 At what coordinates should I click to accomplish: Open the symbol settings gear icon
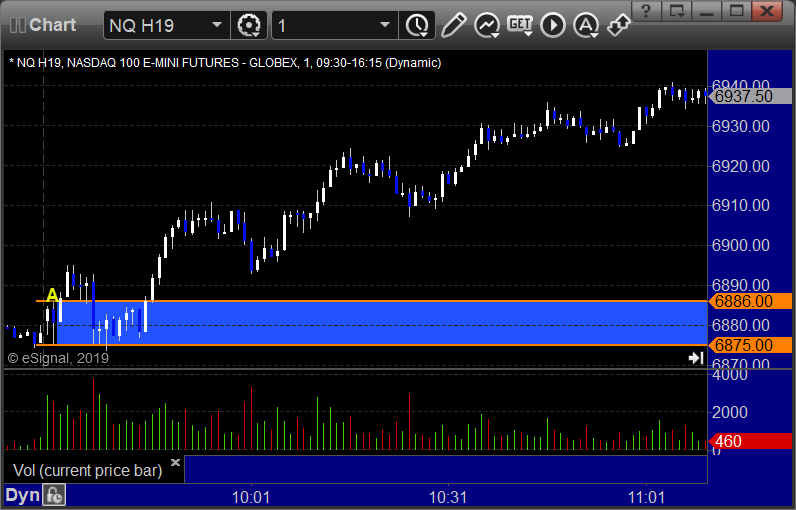tap(249, 25)
